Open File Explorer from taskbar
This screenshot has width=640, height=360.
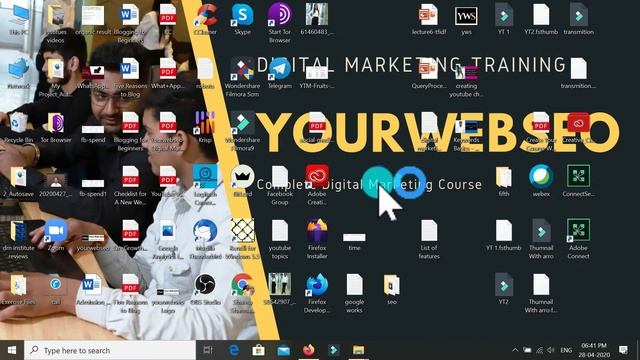pyautogui.click(x=358, y=350)
